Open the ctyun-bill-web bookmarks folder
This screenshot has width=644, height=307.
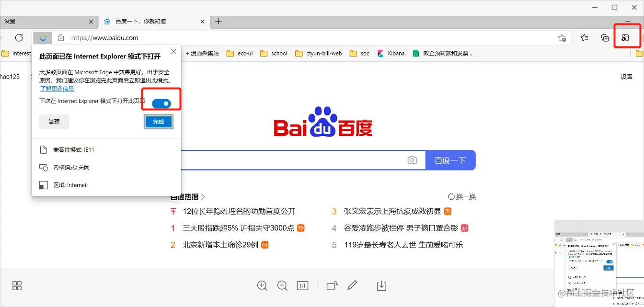tap(319, 53)
